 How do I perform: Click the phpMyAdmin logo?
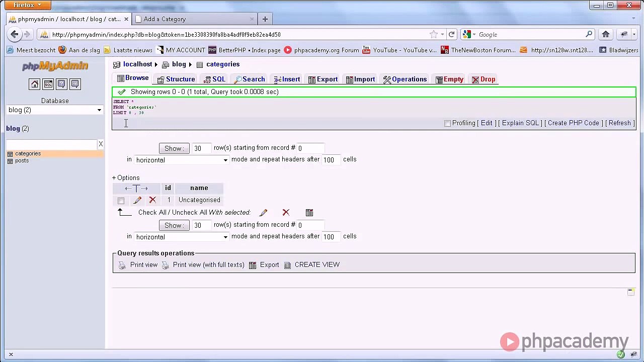pos(55,66)
